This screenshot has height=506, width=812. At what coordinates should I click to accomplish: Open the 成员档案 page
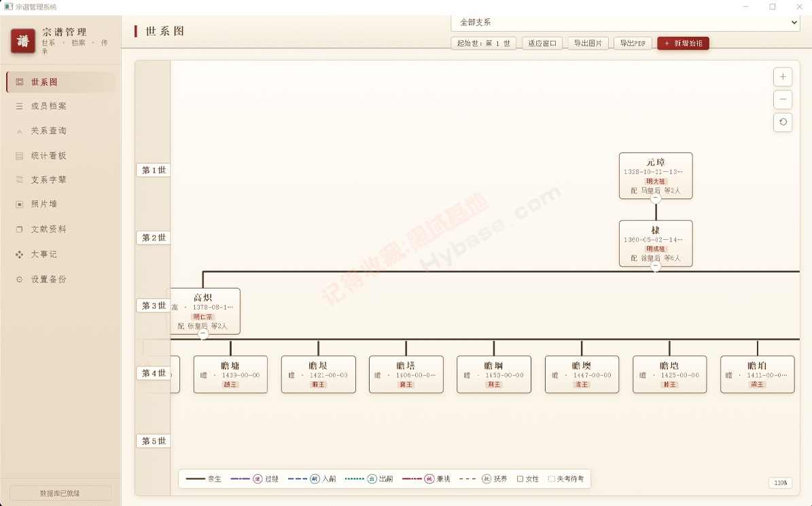61,106
